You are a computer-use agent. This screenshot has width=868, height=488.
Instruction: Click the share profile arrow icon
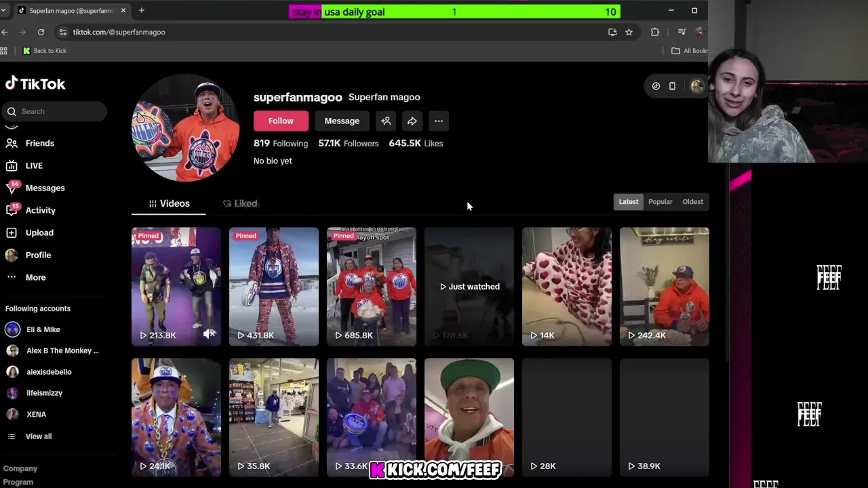point(412,121)
